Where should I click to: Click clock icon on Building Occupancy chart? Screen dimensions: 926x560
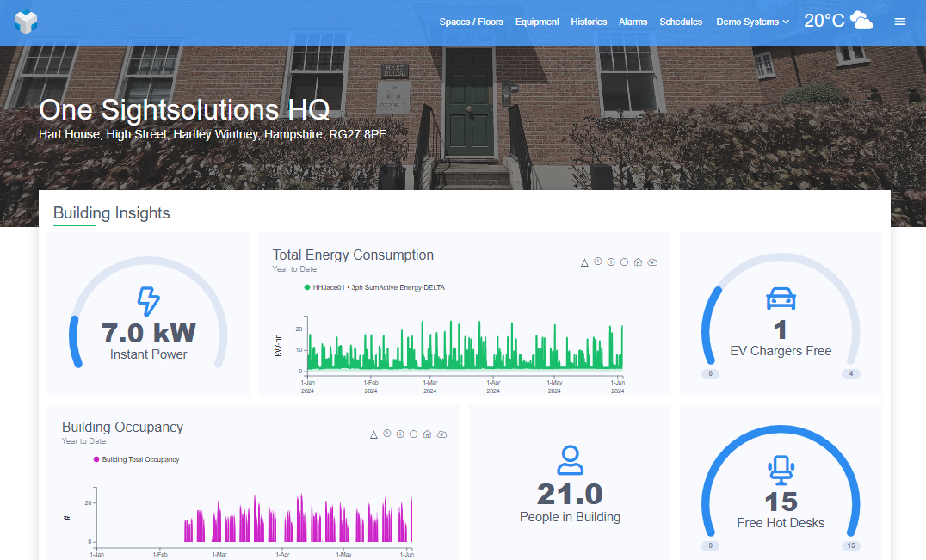pos(387,434)
